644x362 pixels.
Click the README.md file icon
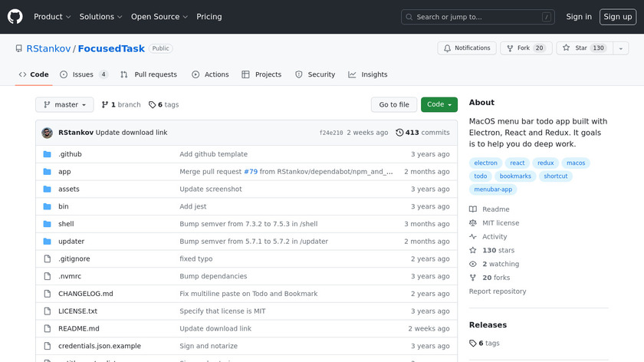tap(47, 328)
